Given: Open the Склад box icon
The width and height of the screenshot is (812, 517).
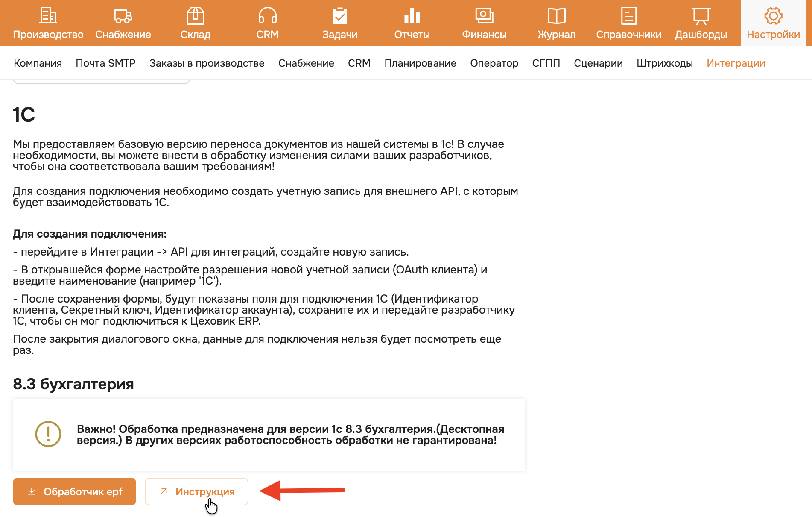Looking at the screenshot, I should (x=196, y=16).
